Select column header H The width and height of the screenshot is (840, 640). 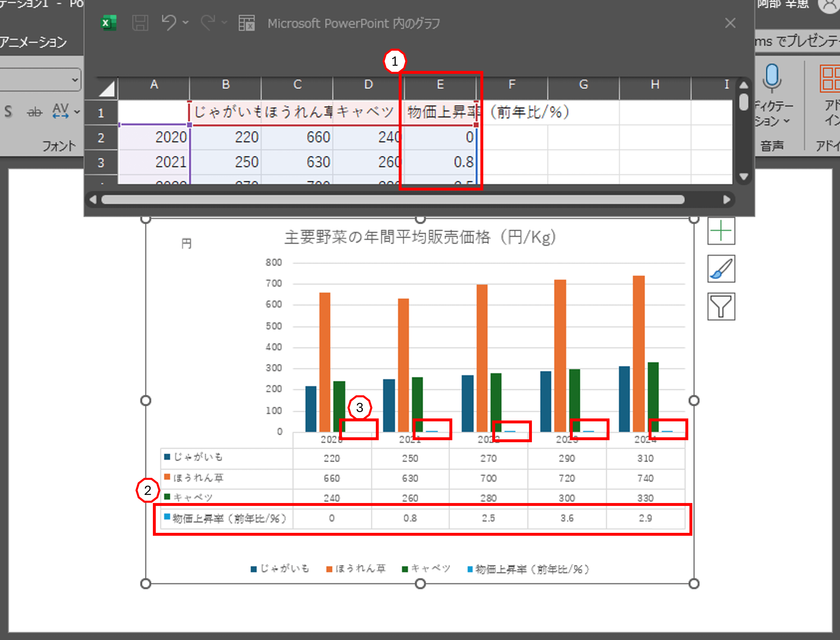tap(655, 85)
